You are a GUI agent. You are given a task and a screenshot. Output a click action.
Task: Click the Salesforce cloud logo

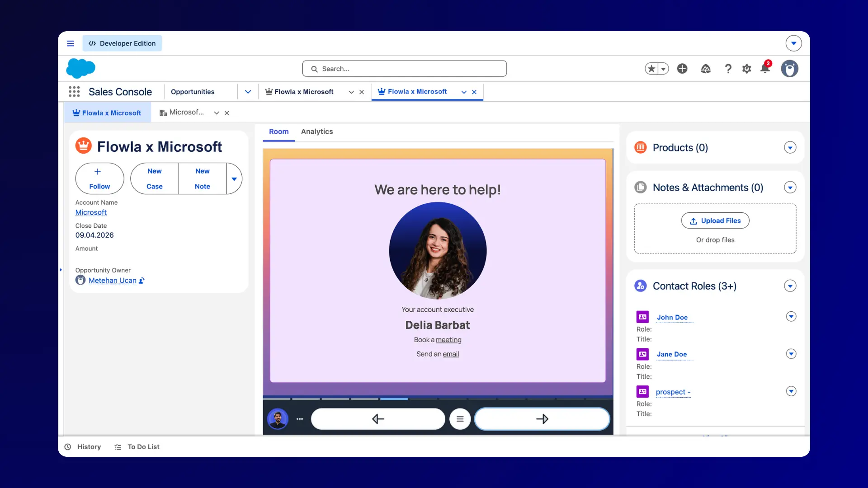[81, 68]
